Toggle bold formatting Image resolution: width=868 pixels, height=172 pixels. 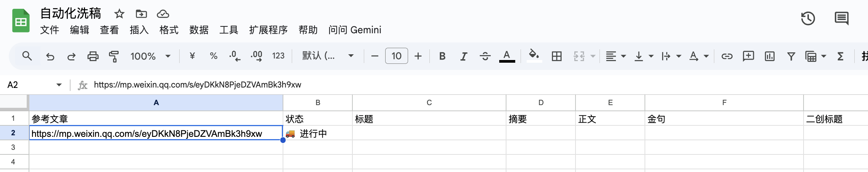[442, 57]
